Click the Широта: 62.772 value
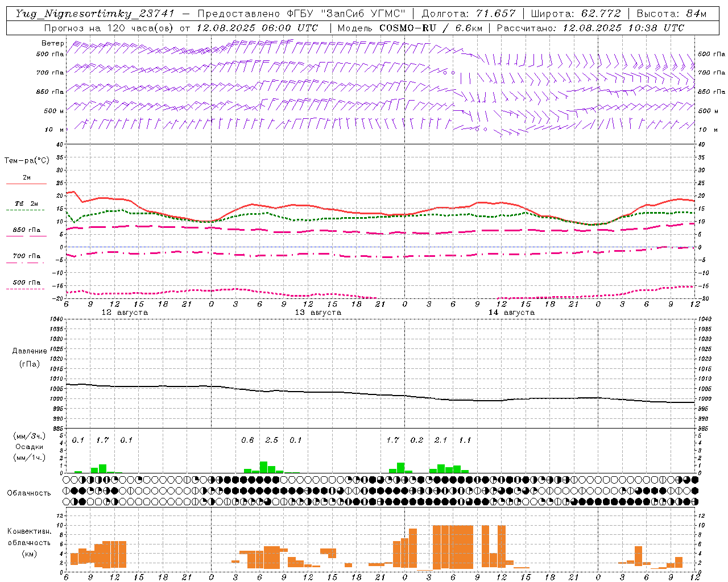This screenshot has width=728, height=582. (x=576, y=14)
